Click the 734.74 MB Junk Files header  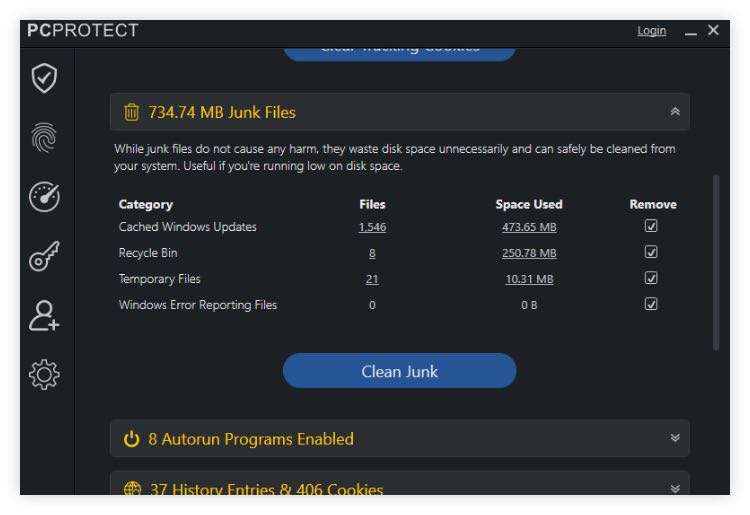tap(399, 112)
